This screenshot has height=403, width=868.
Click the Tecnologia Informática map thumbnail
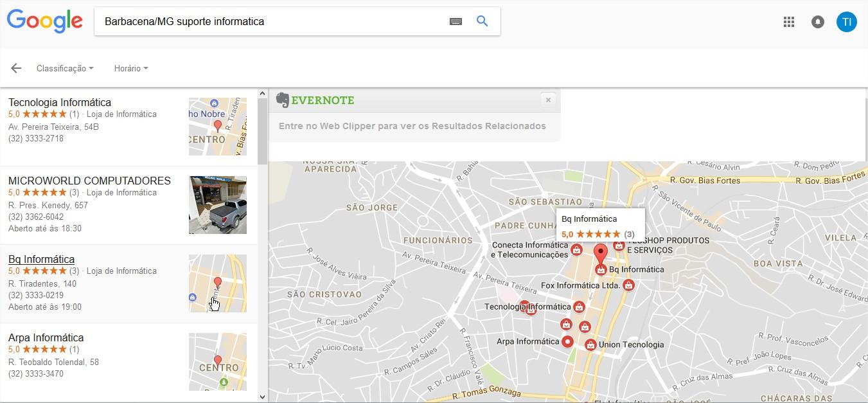click(218, 127)
